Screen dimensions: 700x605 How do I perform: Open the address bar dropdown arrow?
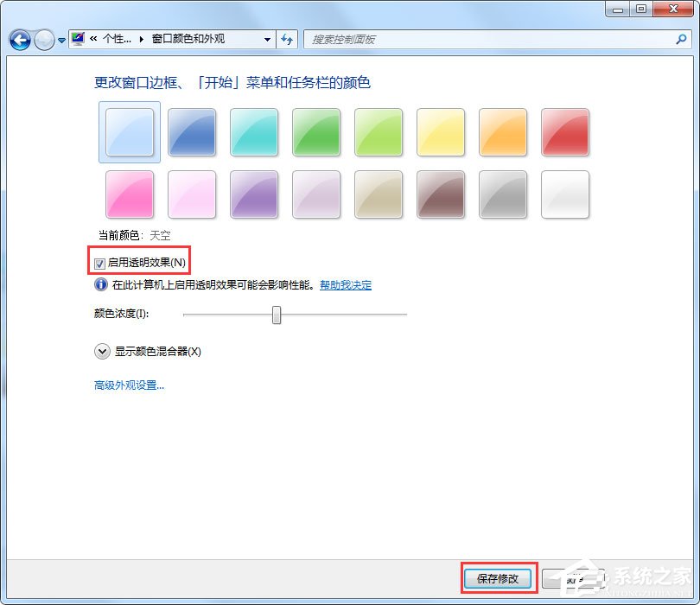pyautogui.click(x=267, y=40)
